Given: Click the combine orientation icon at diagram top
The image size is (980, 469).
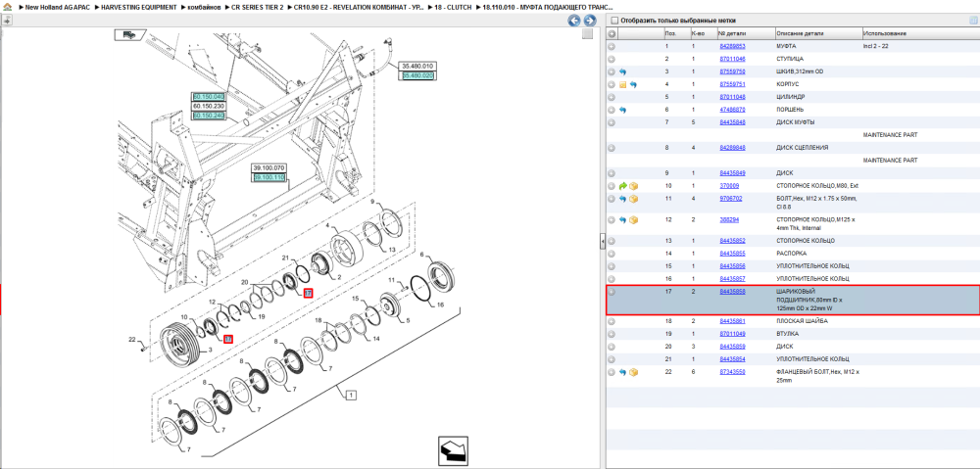Looking at the screenshot, I should (x=128, y=34).
